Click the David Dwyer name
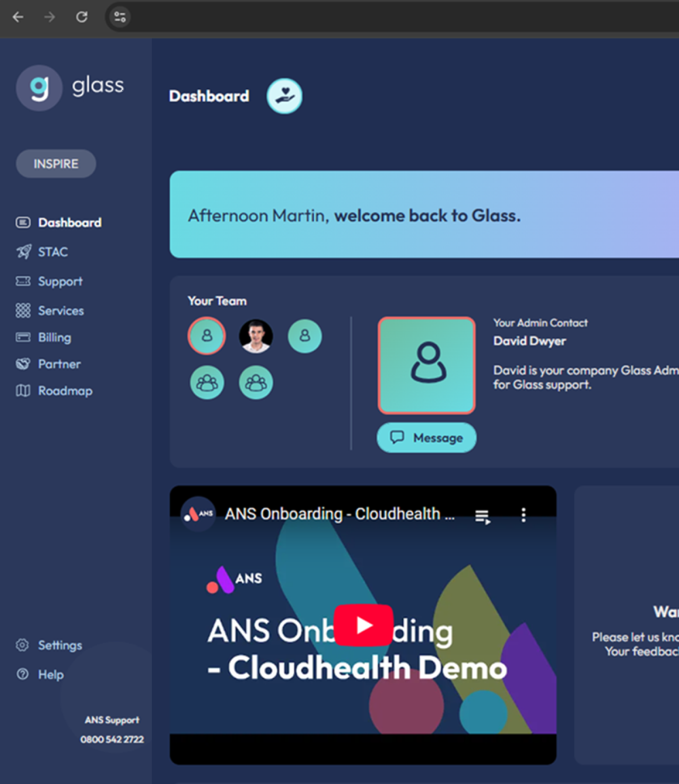 point(529,341)
